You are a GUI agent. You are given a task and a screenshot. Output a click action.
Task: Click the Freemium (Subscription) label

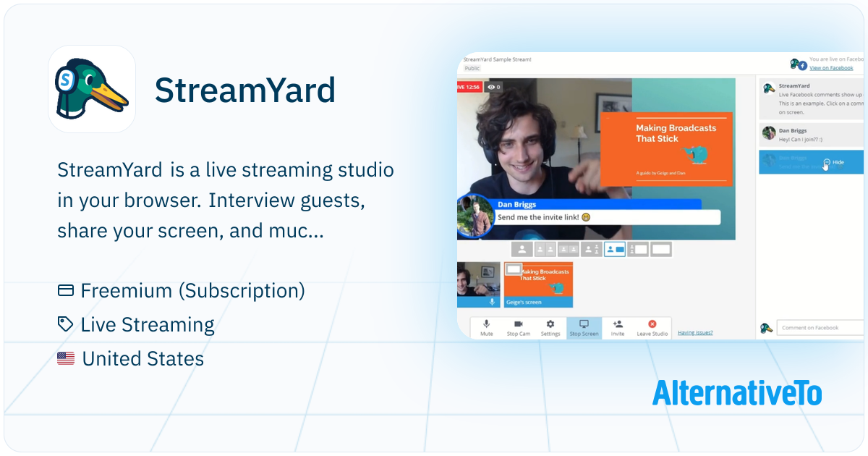192,290
